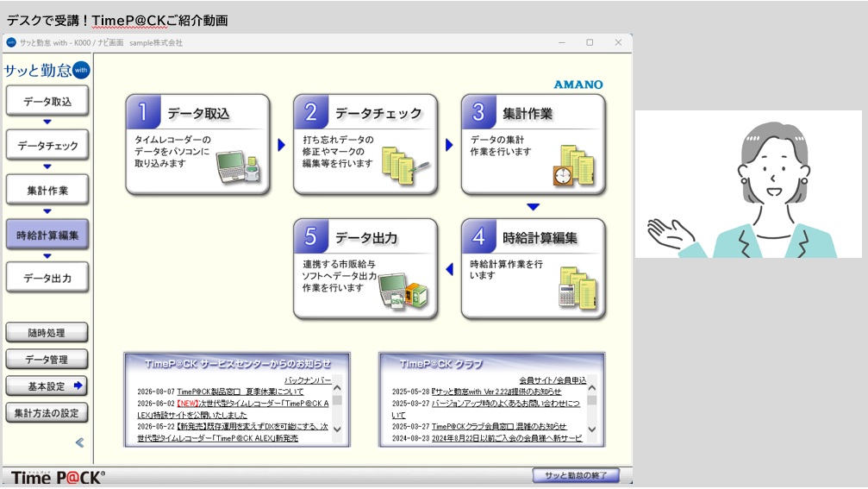Open the NEW 次世代型タイムレコーダー特設サイト link
Viewport: 868px width, 489px height.
pyautogui.click(x=233, y=409)
